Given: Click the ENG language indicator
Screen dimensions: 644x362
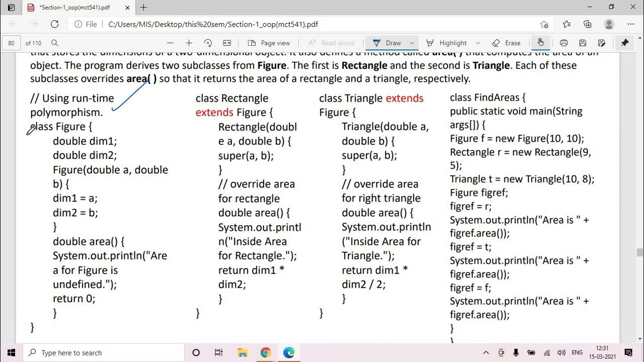Looking at the screenshot, I should 578,352.
